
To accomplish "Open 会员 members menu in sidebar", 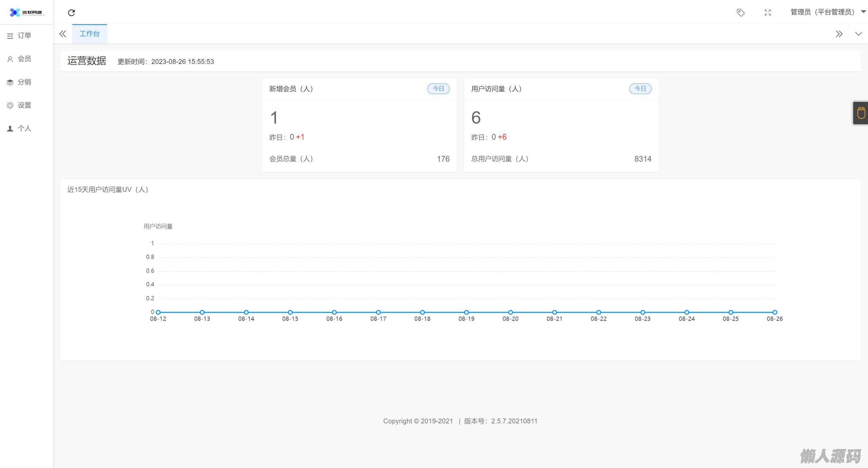I will coord(24,59).
